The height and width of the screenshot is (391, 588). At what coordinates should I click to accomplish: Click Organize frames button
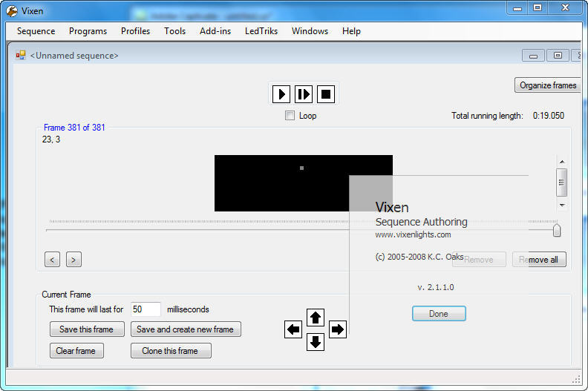click(547, 85)
